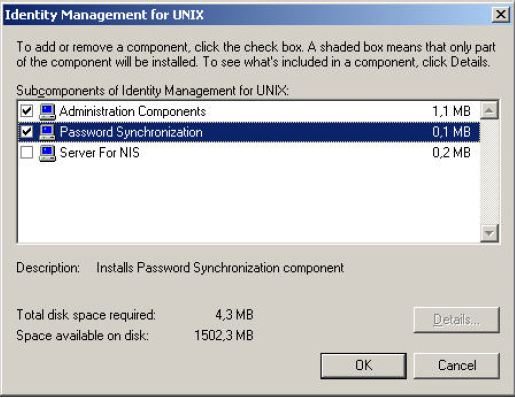Viewport: 515px width, 398px height.
Task: Click the scrollbar track in the subcomponents list
Action: coord(489,171)
